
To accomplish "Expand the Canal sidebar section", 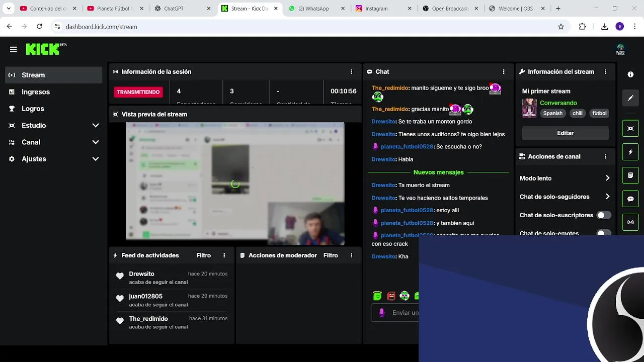I will [96, 142].
